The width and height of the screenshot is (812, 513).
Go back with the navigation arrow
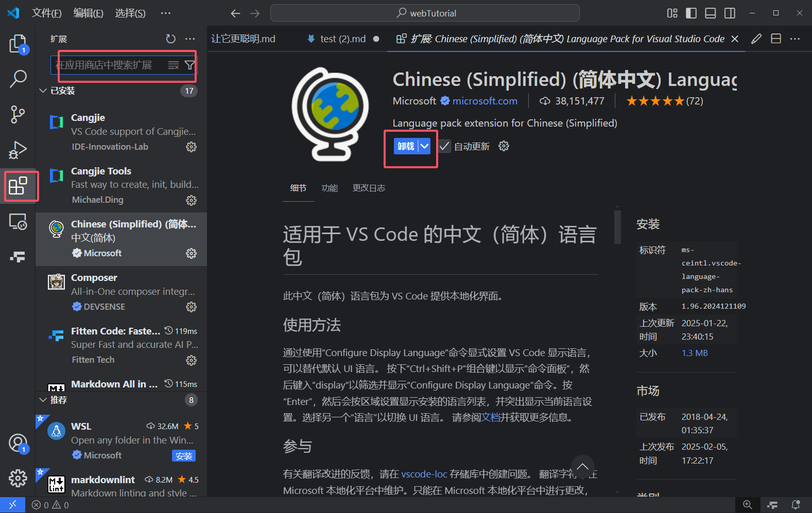pyautogui.click(x=235, y=13)
